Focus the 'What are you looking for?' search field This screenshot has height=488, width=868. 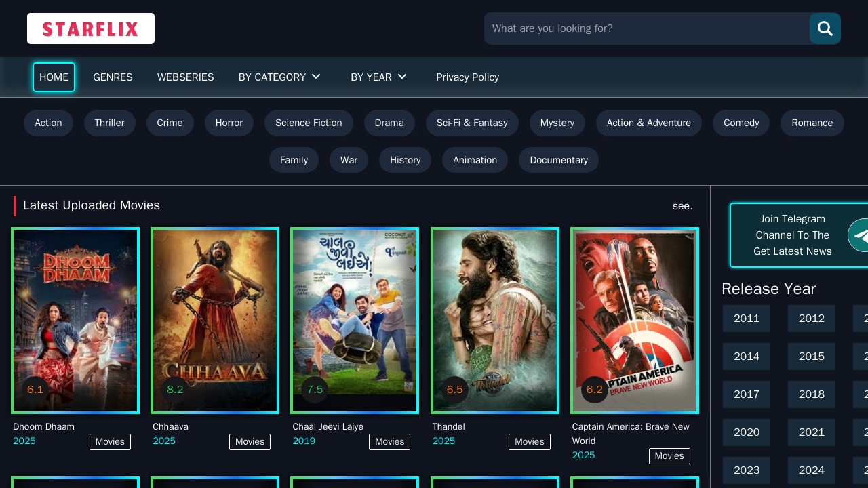pyautogui.click(x=647, y=28)
